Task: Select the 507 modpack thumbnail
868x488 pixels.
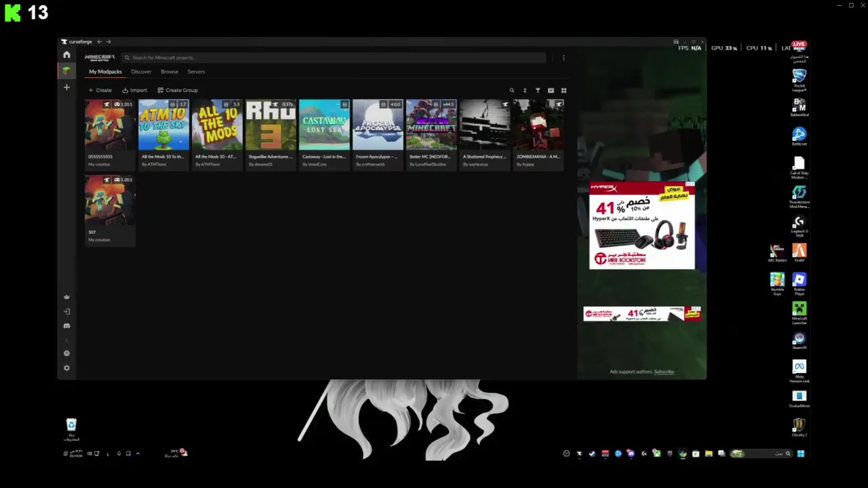Action: pyautogui.click(x=110, y=201)
